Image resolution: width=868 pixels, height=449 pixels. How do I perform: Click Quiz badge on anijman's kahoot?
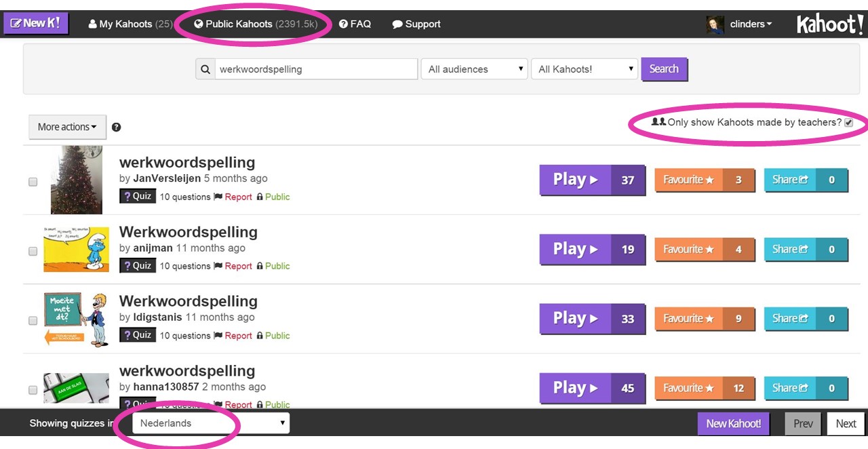[x=138, y=265]
